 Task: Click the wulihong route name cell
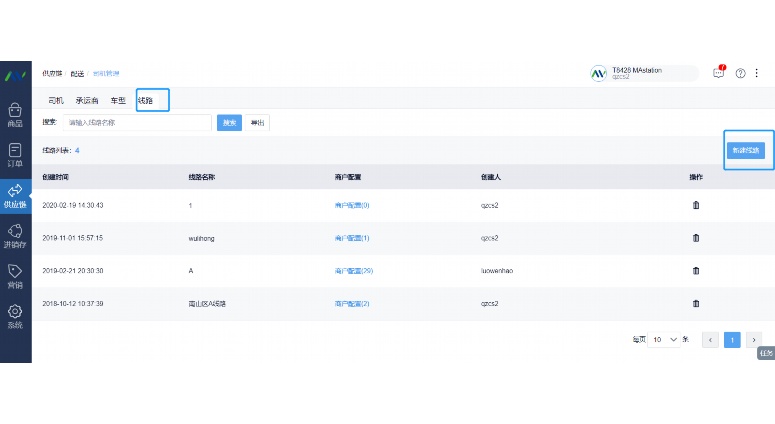(x=202, y=238)
